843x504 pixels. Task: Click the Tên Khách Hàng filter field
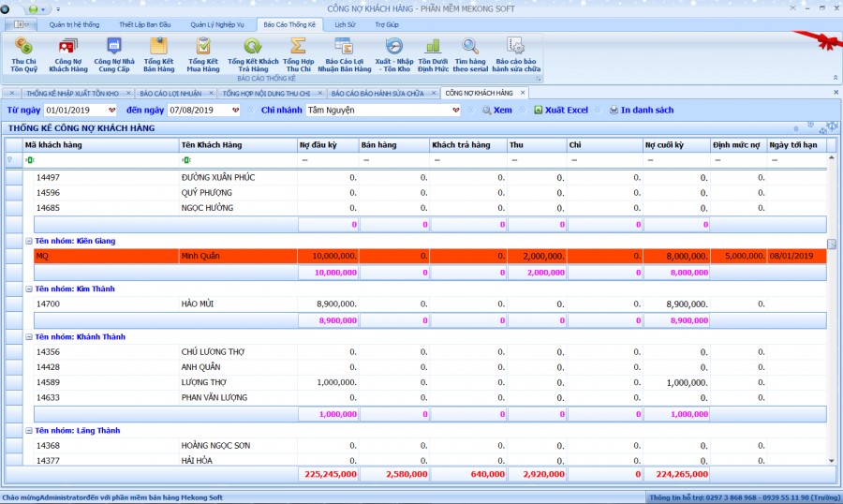pyautogui.click(x=238, y=160)
